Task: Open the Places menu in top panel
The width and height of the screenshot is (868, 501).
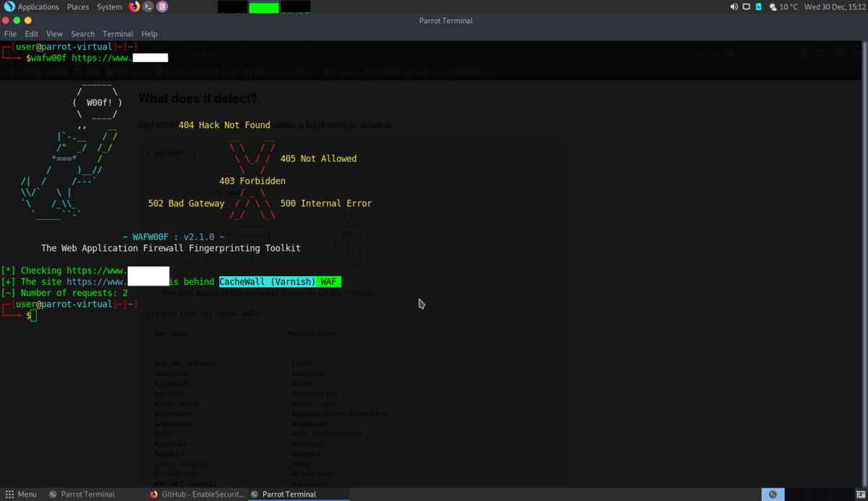Action: click(x=77, y=7)
